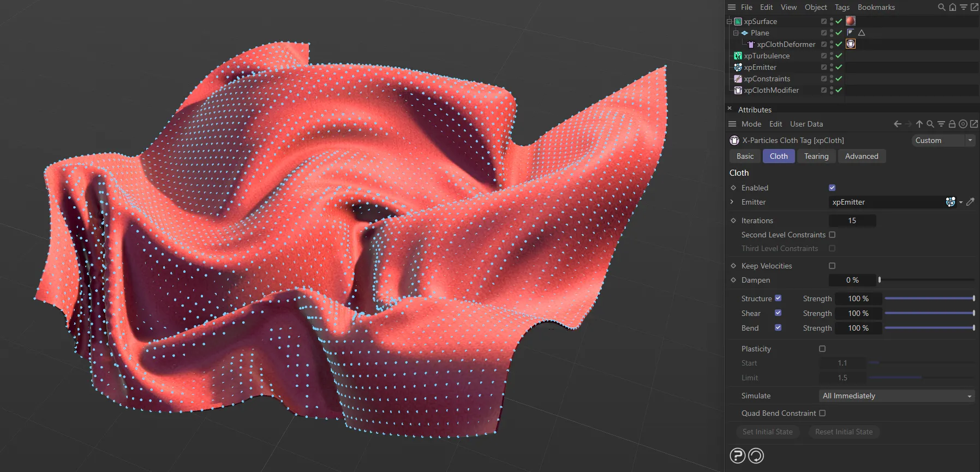Image resolution: width=980 pixels, height=472 pixels.
Task: Click the Iterations keyframe diamond
Action: click(733, 220)
